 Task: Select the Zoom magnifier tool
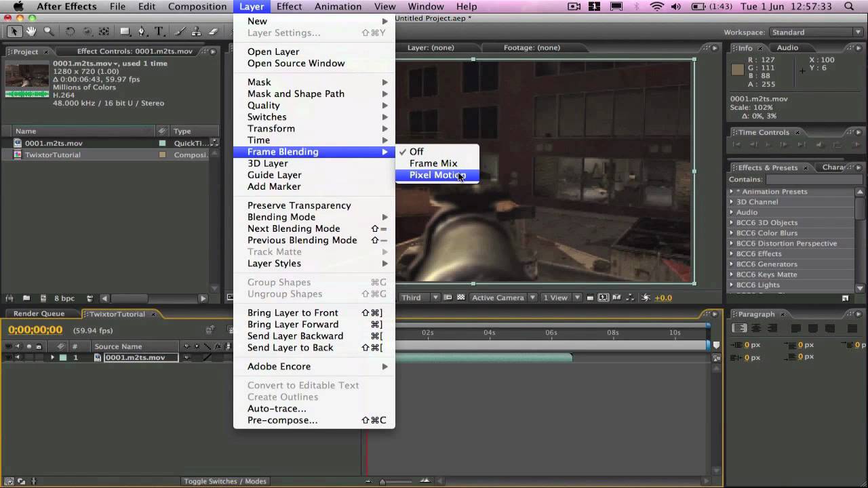(x=48, y=31)
